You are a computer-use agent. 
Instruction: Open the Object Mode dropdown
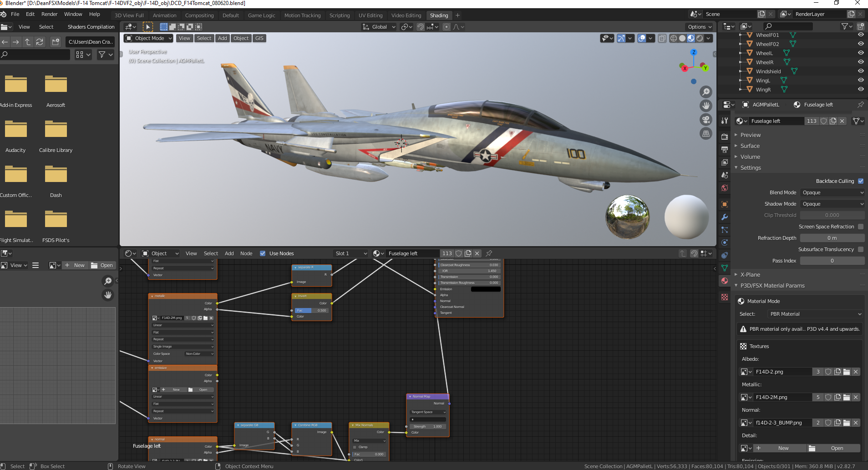pyautogui.click(x=148, y=38)
